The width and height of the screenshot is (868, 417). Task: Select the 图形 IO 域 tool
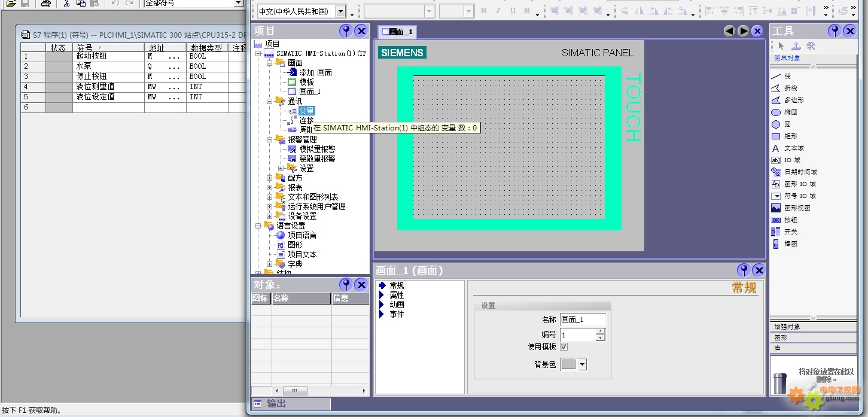point(793,184)
